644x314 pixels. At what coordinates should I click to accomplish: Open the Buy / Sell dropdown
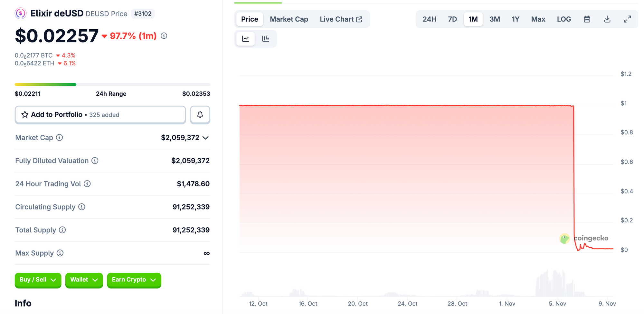pyautogui.click(x=38, y=280)
